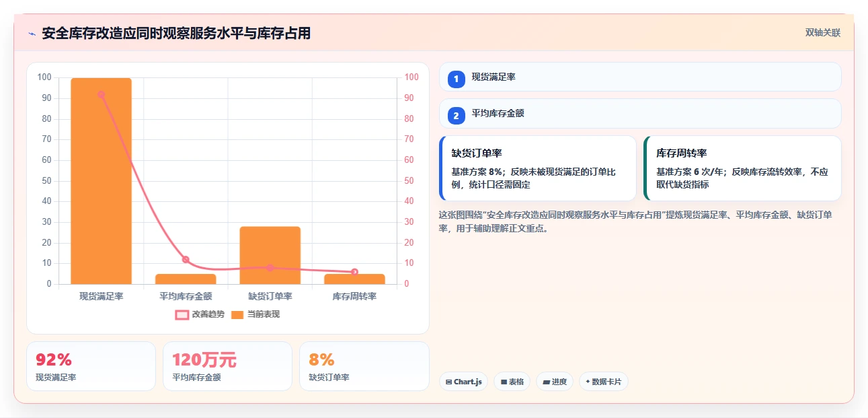Click the 双轴关联 label in the header

pos(823,33)
